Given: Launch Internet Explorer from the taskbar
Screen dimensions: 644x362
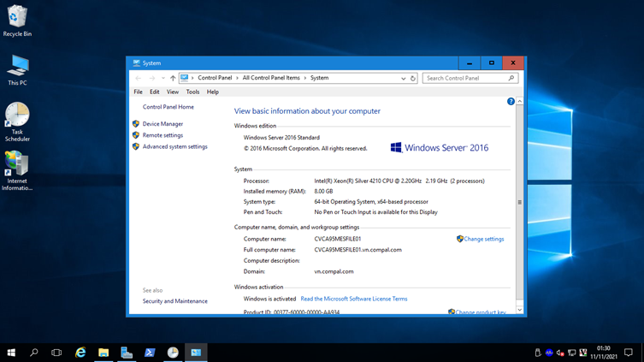Looking at the screenshot, I should coord(80,353).
